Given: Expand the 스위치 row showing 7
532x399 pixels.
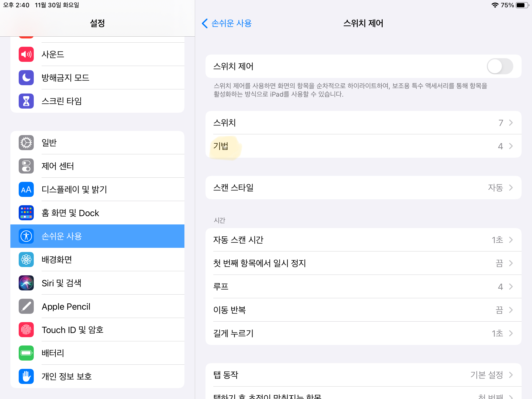Looking at the screenshot, I should click(363, 123).
